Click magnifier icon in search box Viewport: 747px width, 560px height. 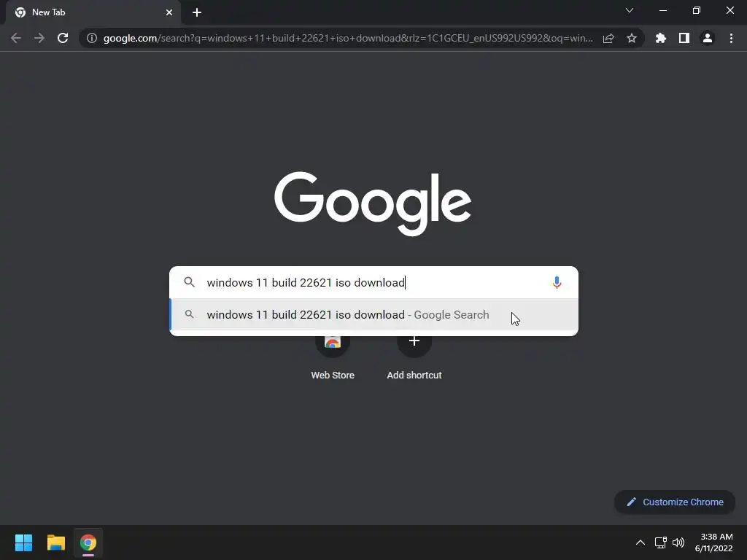coord(189,282)
